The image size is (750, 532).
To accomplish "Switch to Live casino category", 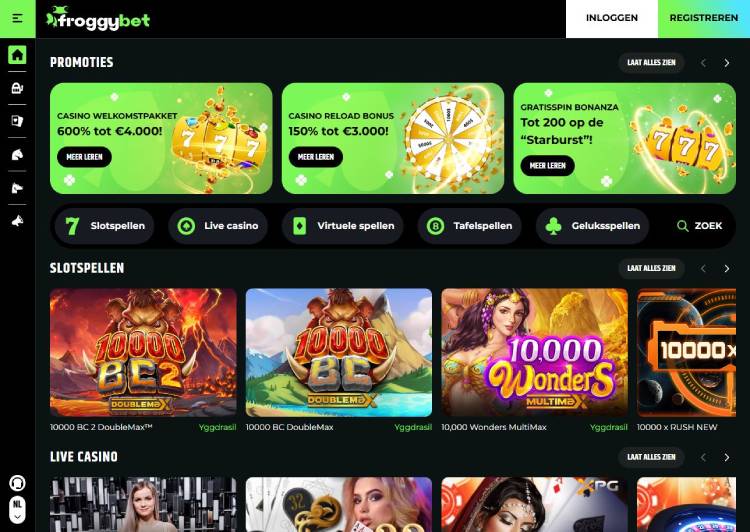I will coord(218,226).
